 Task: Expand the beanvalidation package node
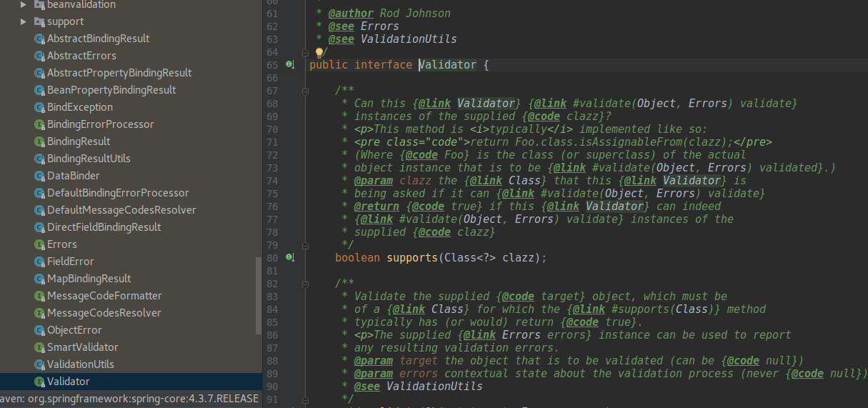24,5
